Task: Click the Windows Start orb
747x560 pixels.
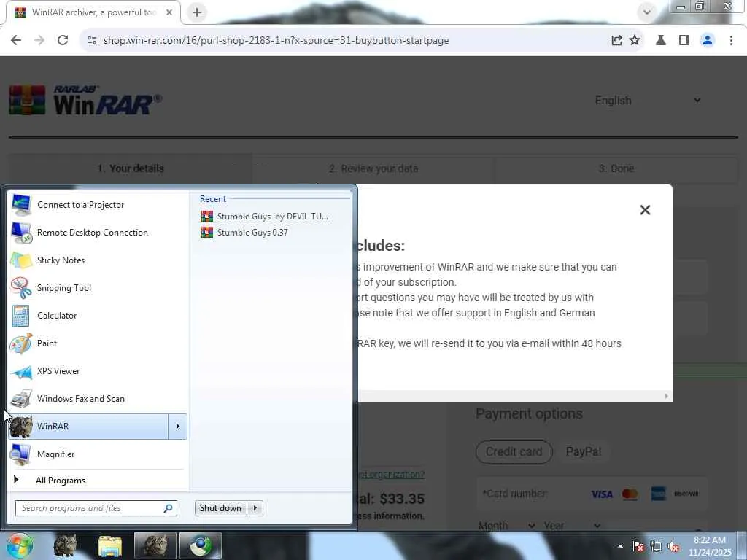Action: tap(19, 545)
